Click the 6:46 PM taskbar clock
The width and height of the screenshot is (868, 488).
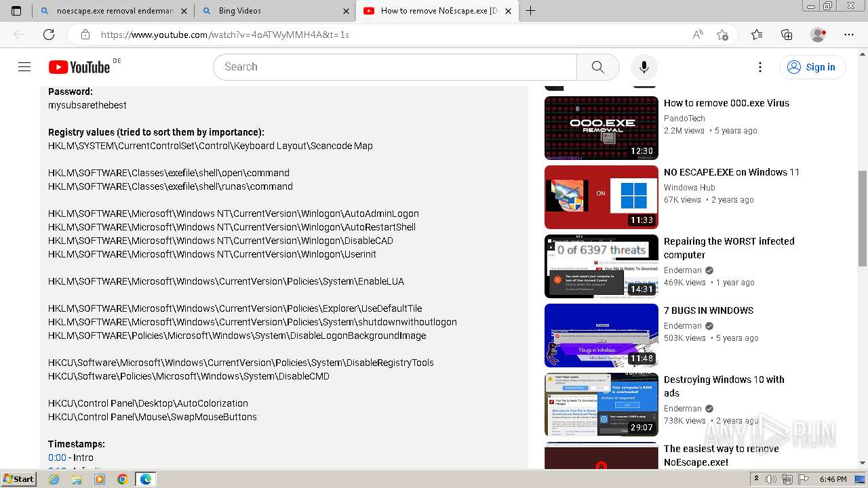[833, 479]
